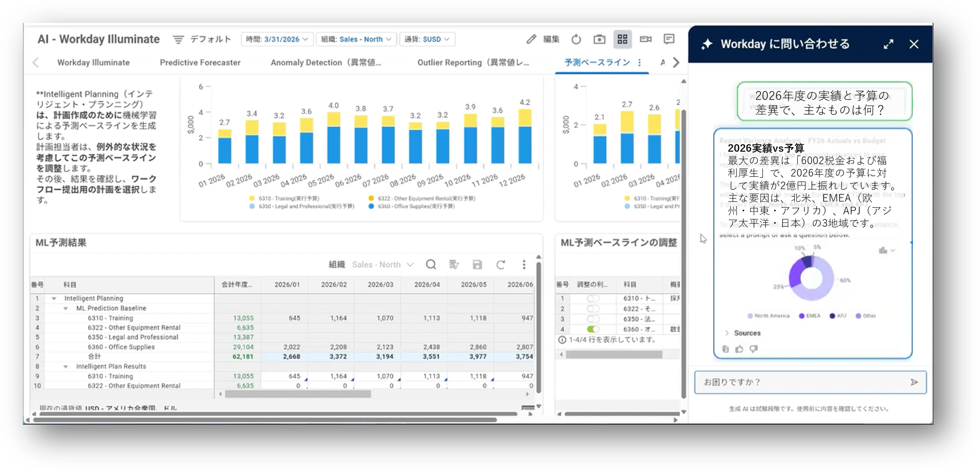Collapse the ML Prediction Baseline tree row
This screenshot has width=980, height=471.
tap(65, 308)
